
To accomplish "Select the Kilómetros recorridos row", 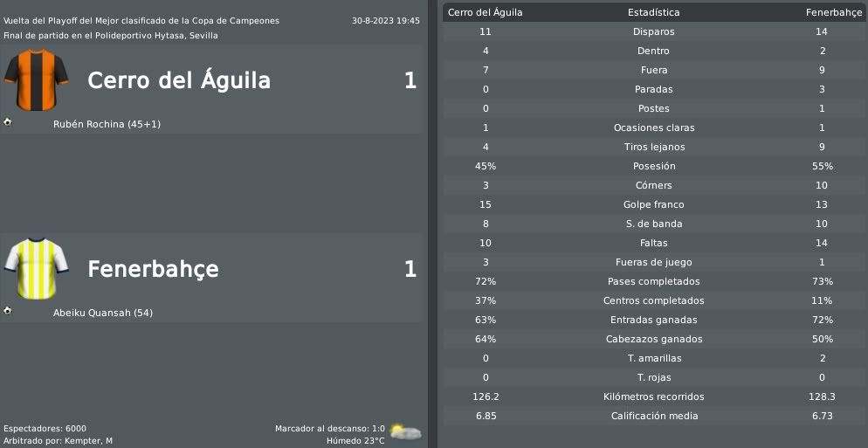I will (x=653, y=396).
